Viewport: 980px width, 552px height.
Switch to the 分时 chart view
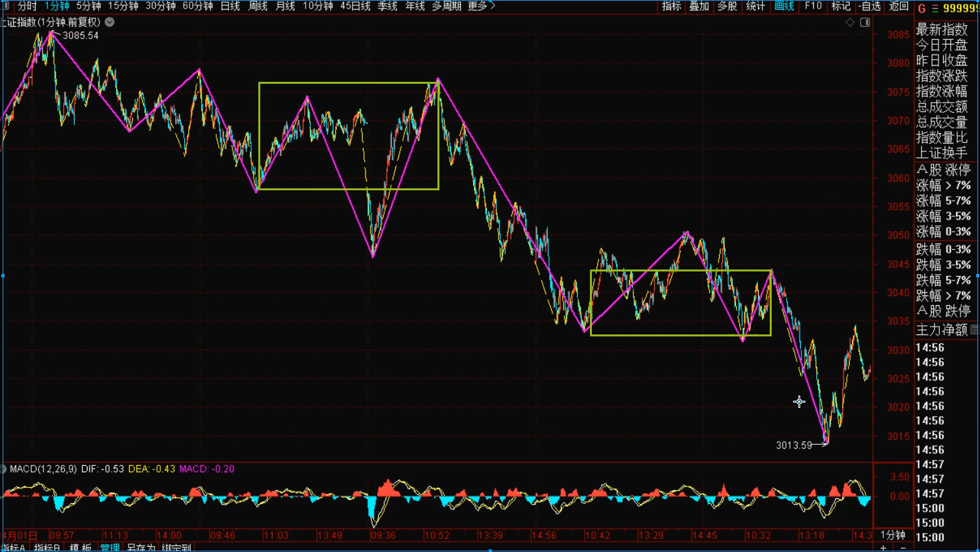(27, 6)
